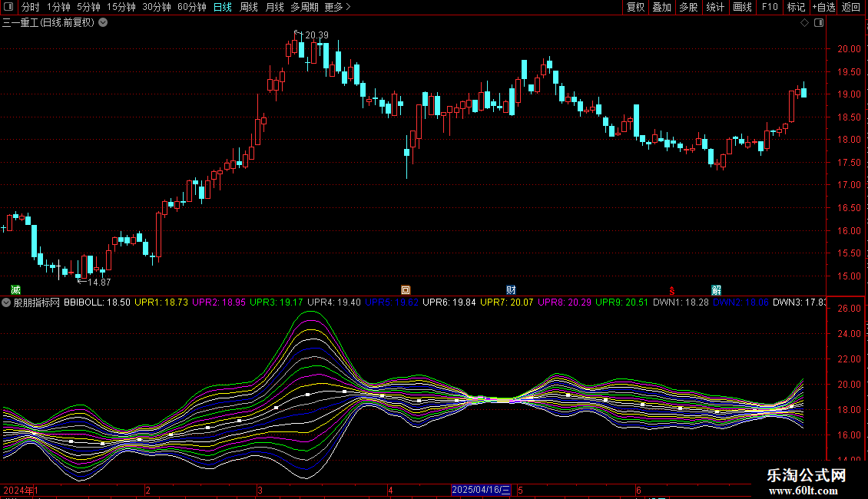Viewport: 868px width, 499px height.
Task: Toggle the left side panel icon
Action: point(8,7)
